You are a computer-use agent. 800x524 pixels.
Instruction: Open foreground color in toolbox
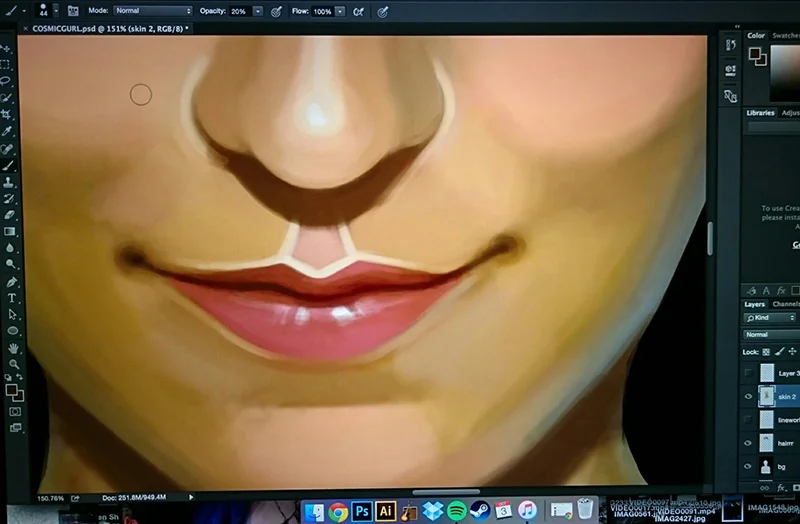pos(11,390)
